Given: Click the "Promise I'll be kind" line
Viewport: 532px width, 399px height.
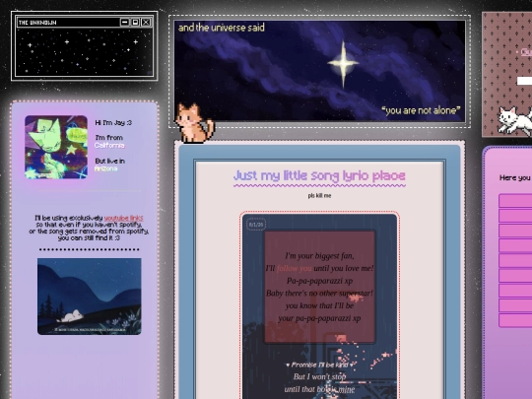Looking at the screenshot, I should (x=319, y=366).
